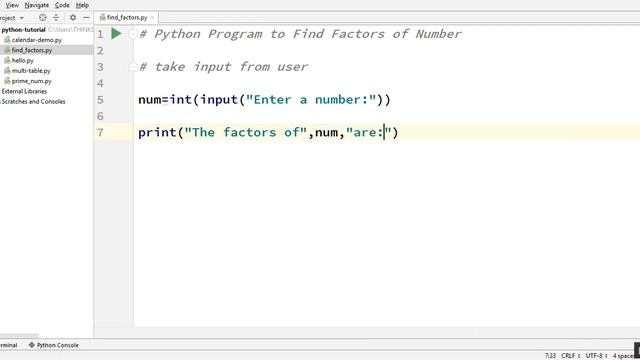Click line number 7 in the gutter
The width and height of the screenshot is (640, 360).
[x=100, y=132]
